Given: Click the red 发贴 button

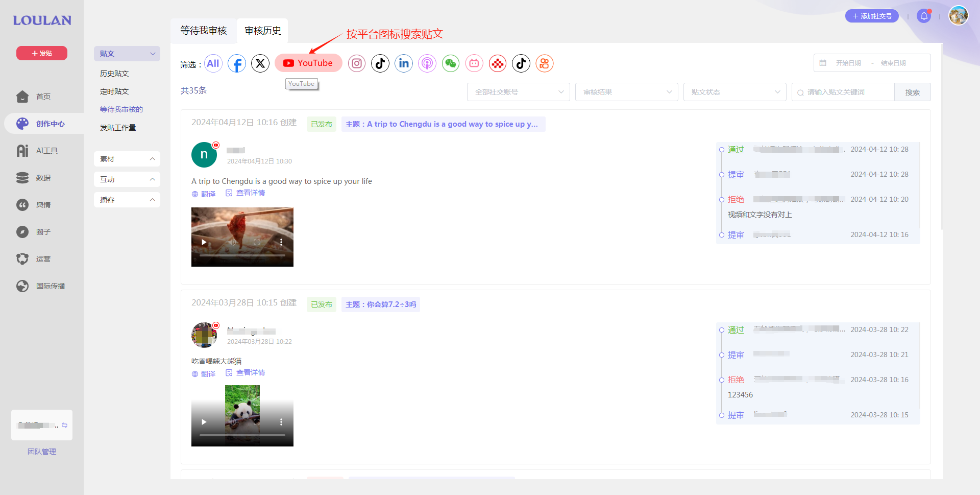Looking at the screenshot, I should point(42,53).
